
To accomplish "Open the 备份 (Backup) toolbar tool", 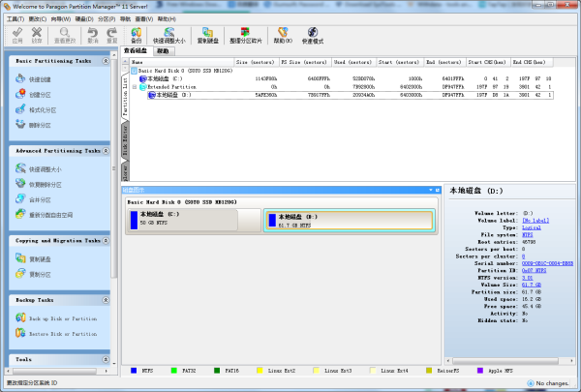I will 137,36.
